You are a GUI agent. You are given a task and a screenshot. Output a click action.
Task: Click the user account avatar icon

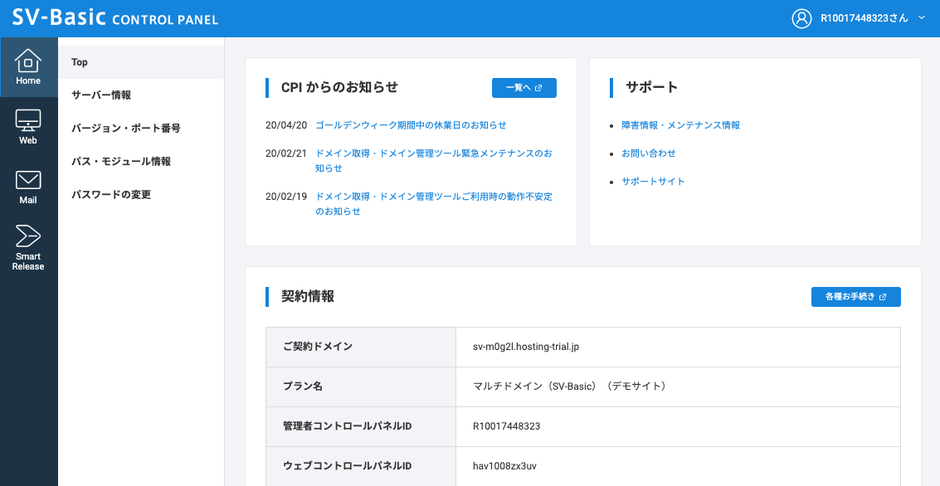click(x=801, y=18)
